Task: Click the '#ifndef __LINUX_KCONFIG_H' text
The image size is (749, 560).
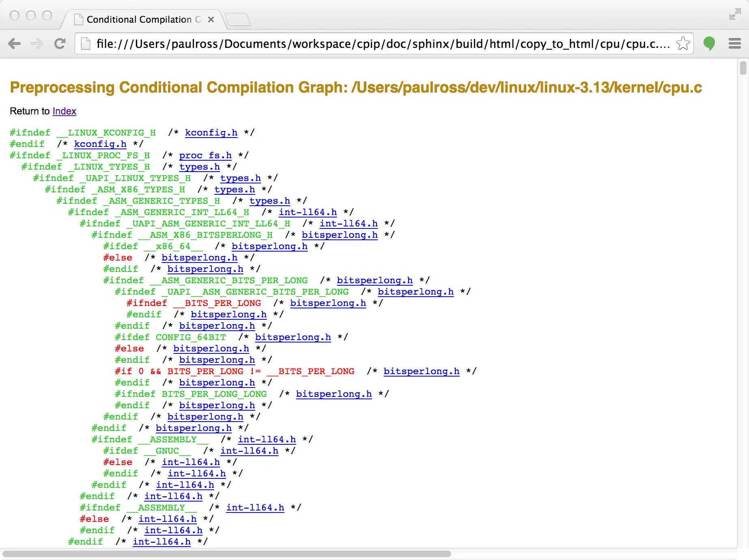Action: point(83,133)
